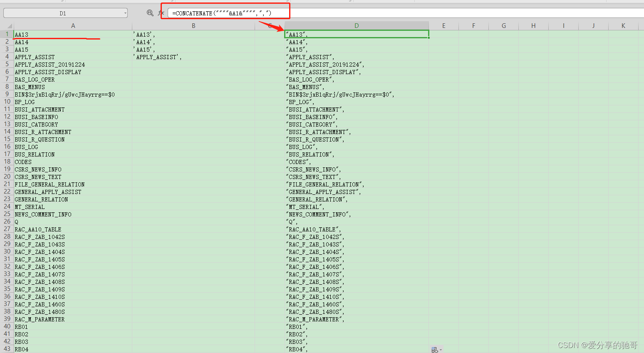Click cell B1 containing 'AA13',
This screenshot has width=644, height=353.
click(x=193, y=35)
